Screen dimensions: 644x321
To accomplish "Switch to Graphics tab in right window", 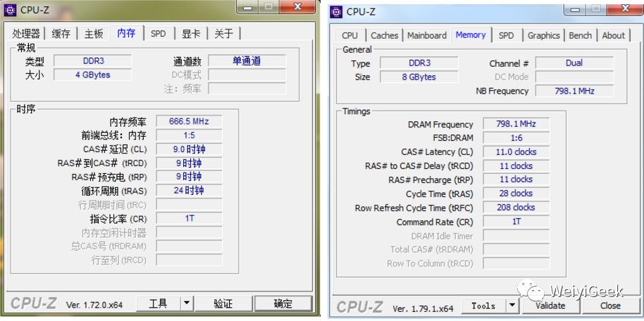I will 544,35.
